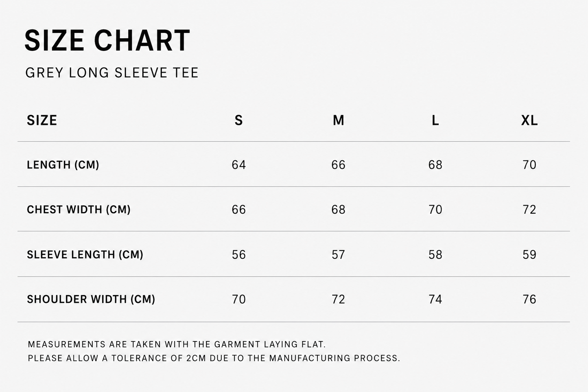Click length value 64 for size S
The image size is (588, 392).
(239, 165)
